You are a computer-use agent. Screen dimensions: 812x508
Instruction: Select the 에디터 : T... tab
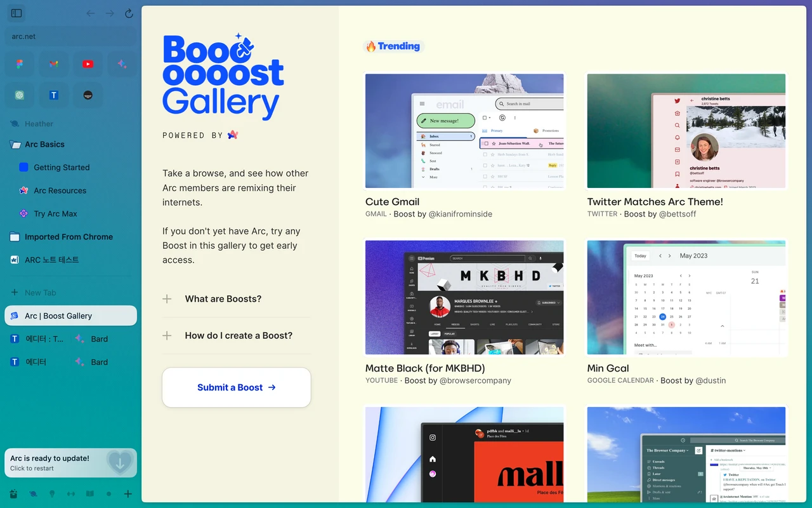[37, 339]
